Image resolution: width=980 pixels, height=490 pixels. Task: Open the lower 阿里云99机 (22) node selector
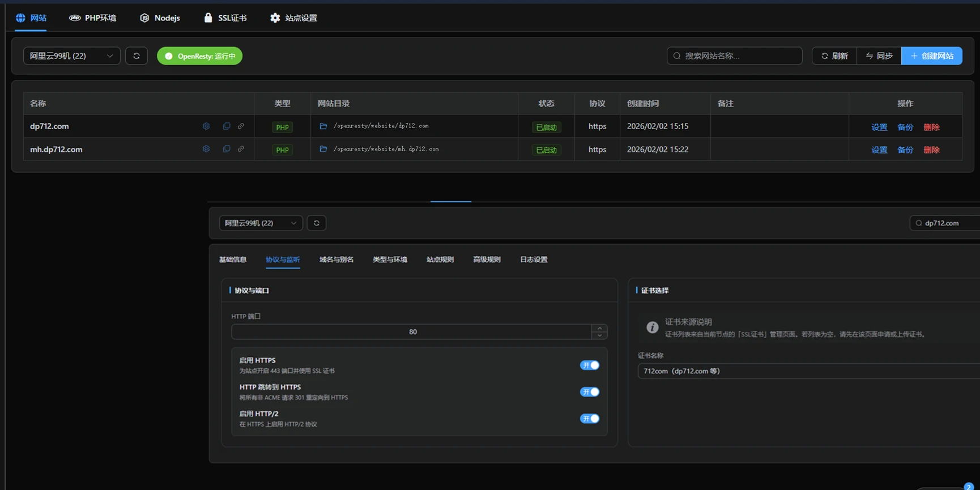(261, 223)
